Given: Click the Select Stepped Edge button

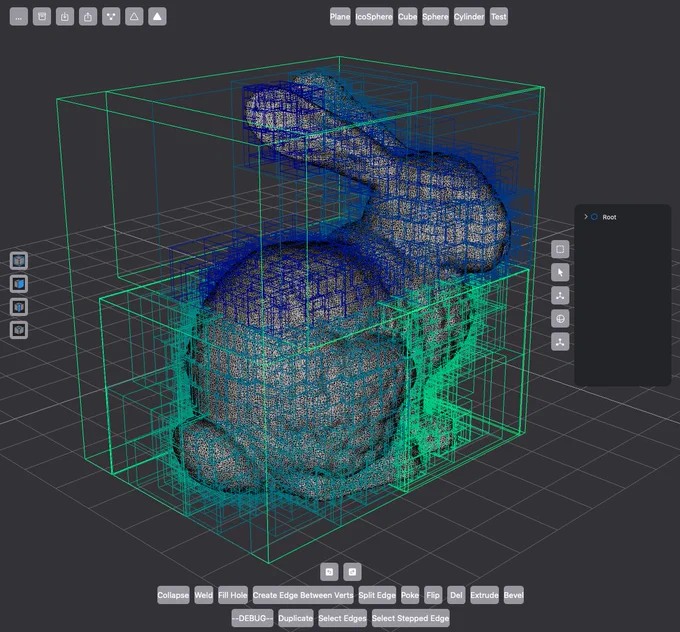Looking at the screenshot, I should point(410,618).
